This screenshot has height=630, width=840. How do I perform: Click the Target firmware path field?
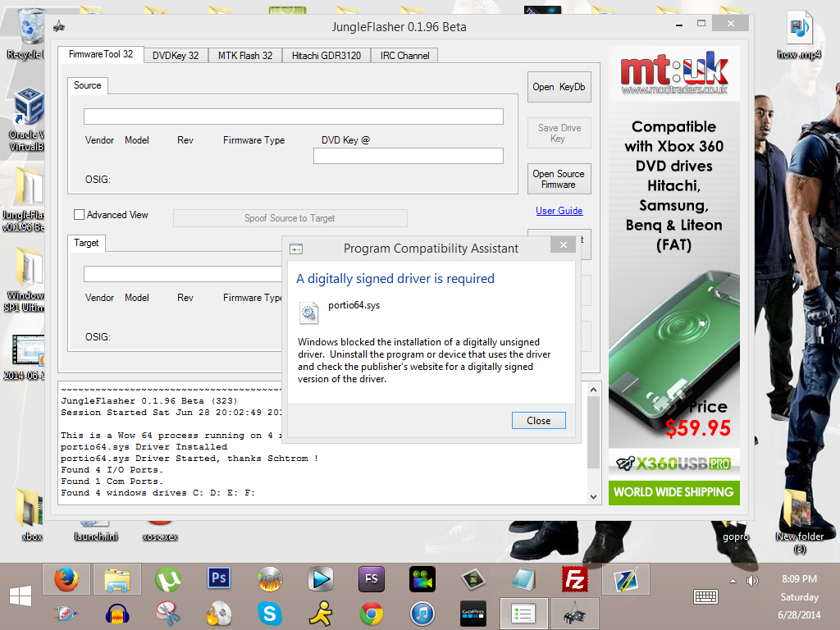coord(183,274)
